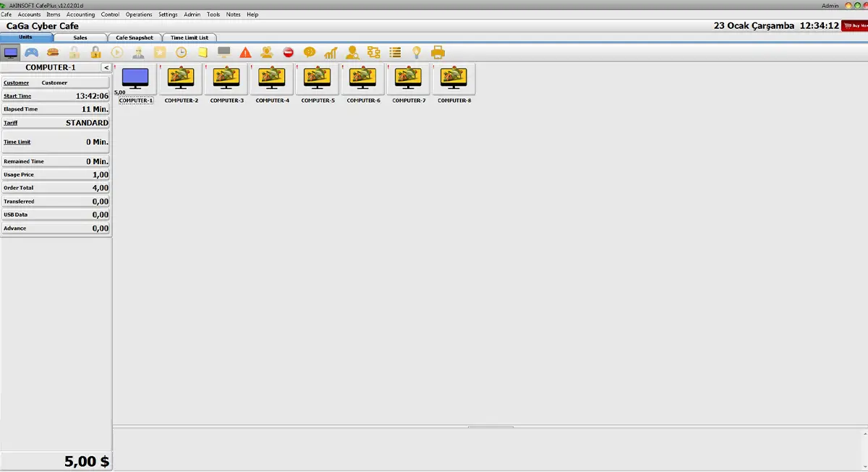Open the Cafe menu

coord(7,14)
